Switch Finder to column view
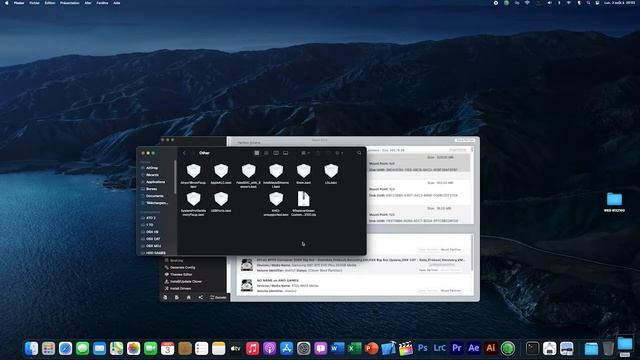 tap(276, 153)
